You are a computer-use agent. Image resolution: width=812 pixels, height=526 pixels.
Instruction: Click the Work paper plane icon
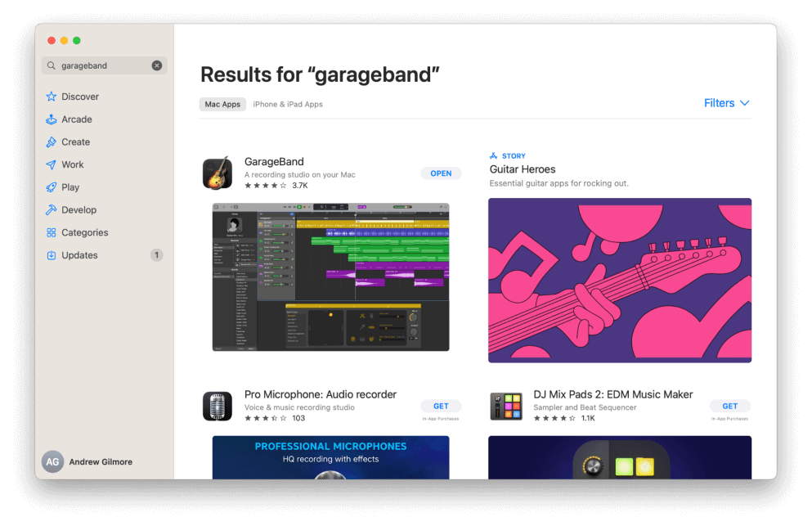(51, 164)
